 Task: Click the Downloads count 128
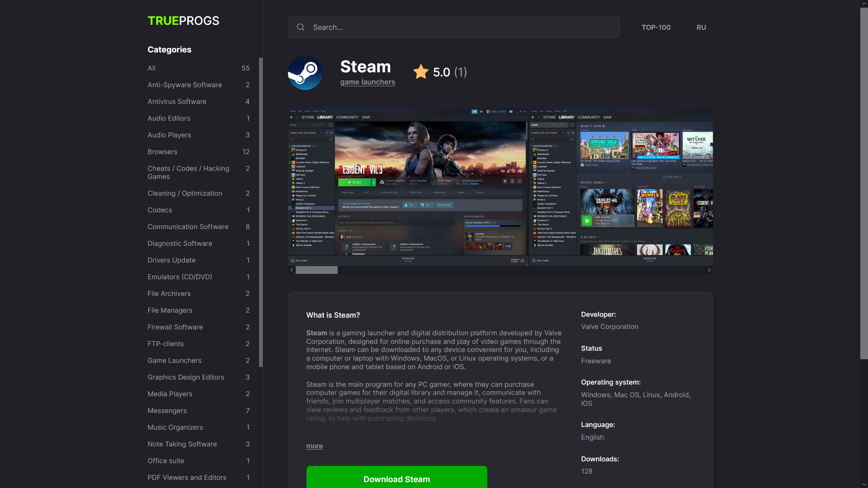(586, 471)
